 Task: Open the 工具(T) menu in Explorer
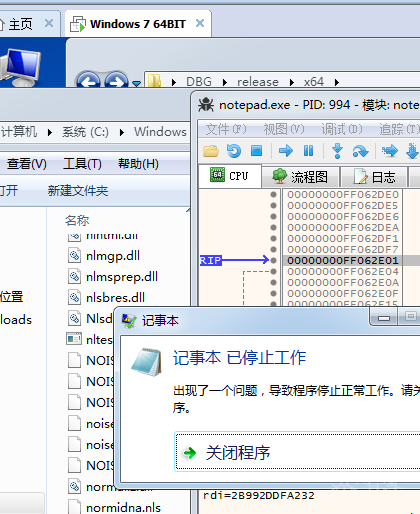(x=82, y=164)
